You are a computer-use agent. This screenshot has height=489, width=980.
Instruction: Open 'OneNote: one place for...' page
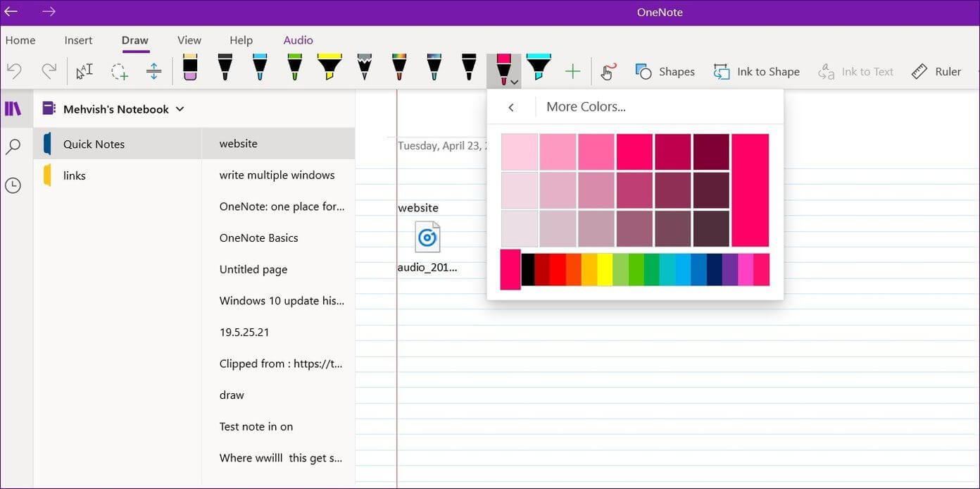pos(278,206)
